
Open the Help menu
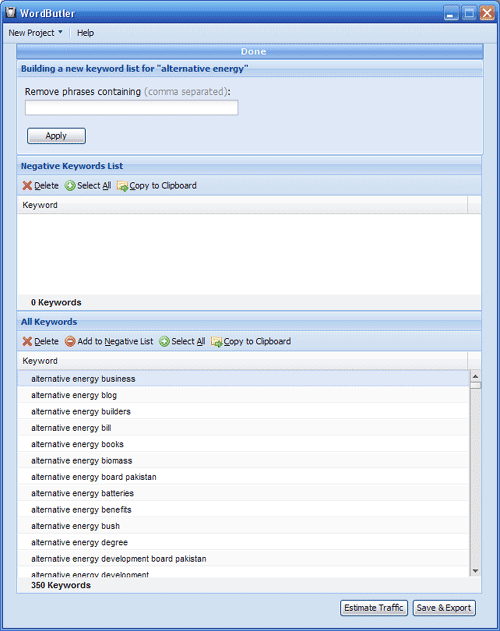point(85,33)
